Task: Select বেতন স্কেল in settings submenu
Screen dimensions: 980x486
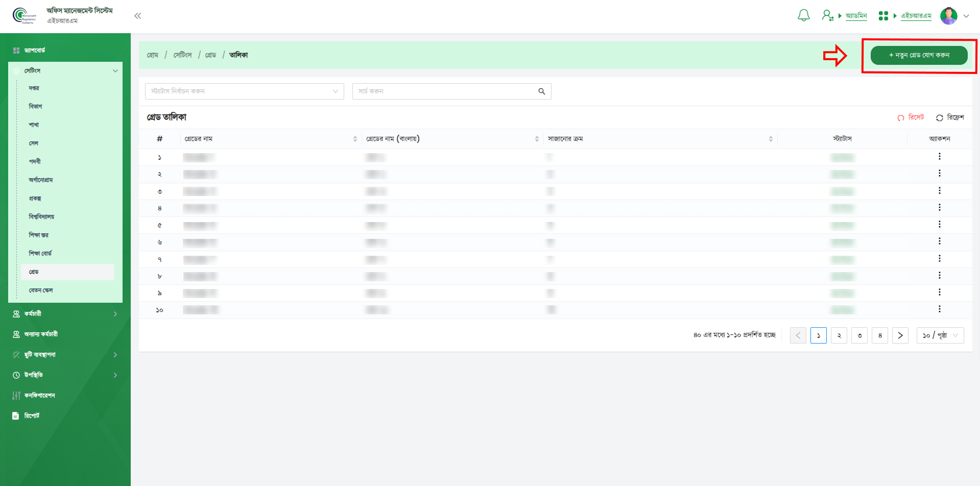Action: click(x=41, y=290)
